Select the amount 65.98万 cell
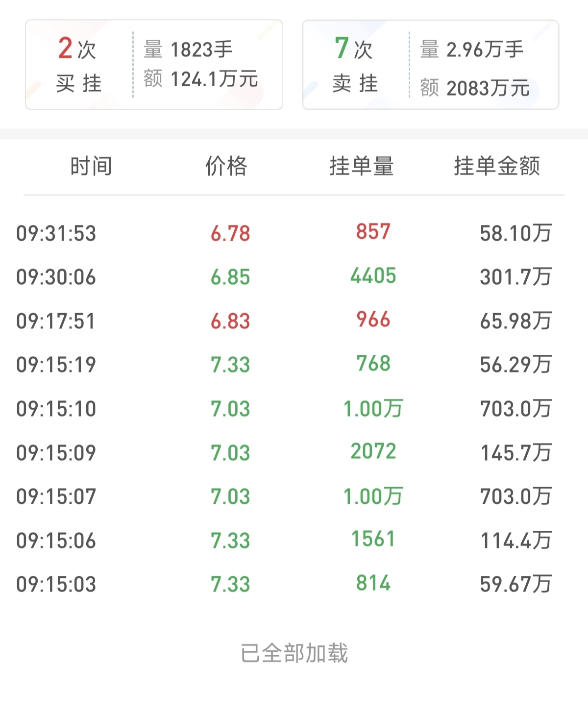 (x=516, y=321)
